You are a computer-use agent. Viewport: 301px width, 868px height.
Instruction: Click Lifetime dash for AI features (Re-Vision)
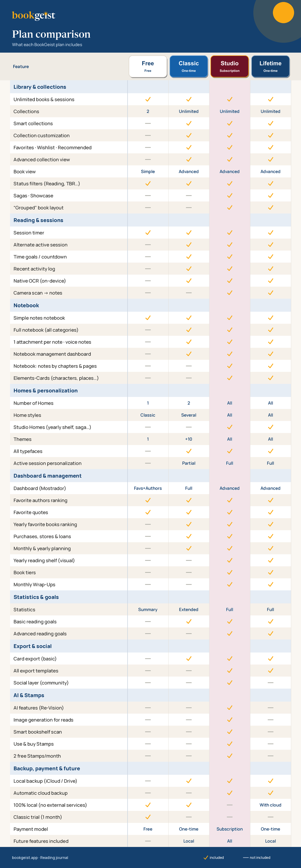click(270, 708)
